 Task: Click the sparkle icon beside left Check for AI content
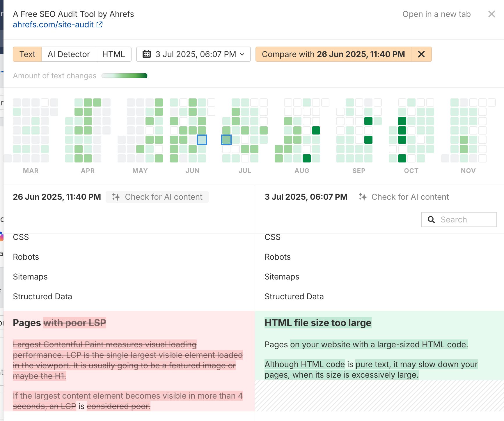(116, 197)
